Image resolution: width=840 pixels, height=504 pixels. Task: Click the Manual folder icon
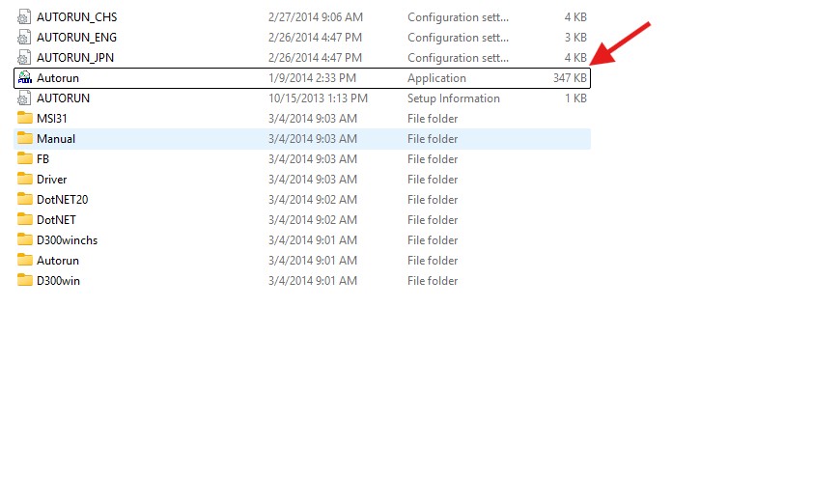[x=25, y=138]
